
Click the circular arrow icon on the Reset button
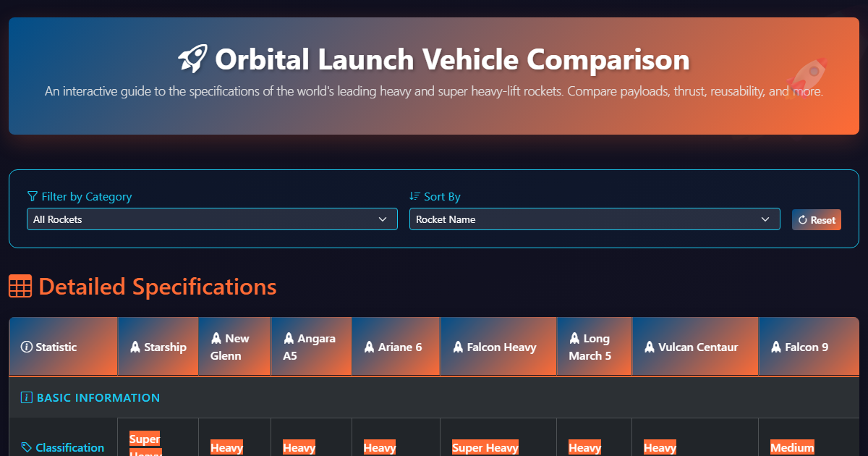803,220
